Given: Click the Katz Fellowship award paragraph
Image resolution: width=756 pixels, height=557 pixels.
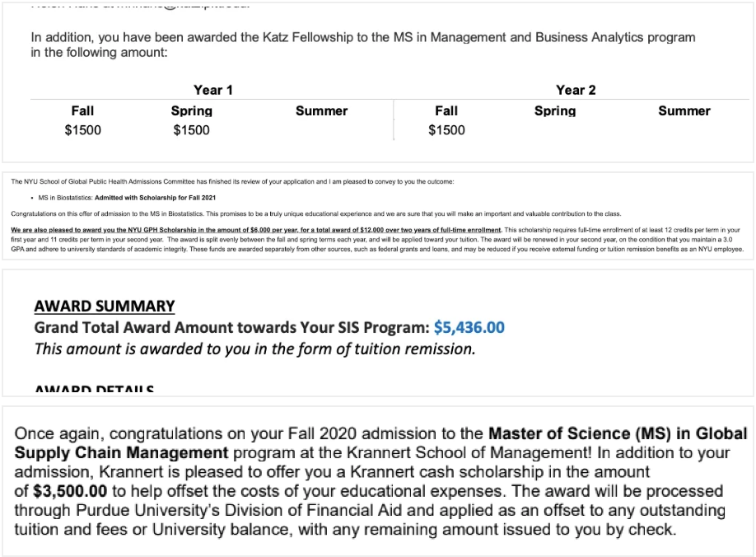Looking at the screenshot, I should tap(362, 44).
